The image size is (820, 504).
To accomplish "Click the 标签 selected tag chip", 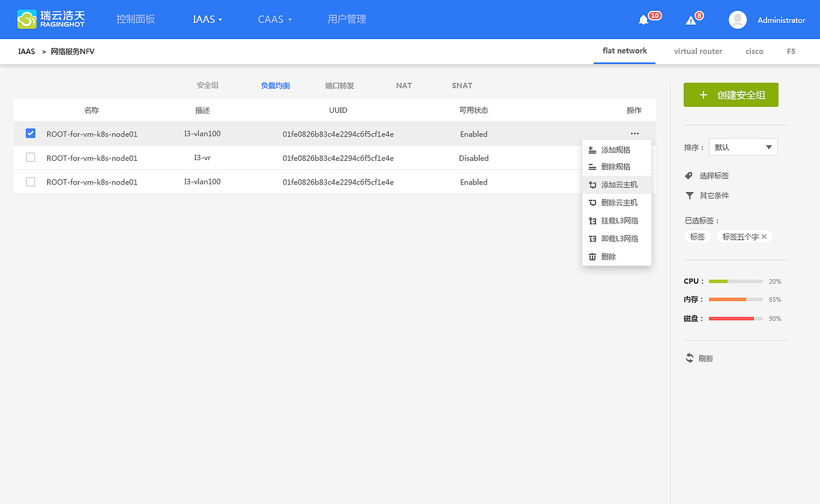I will click(x=697, y=236).
